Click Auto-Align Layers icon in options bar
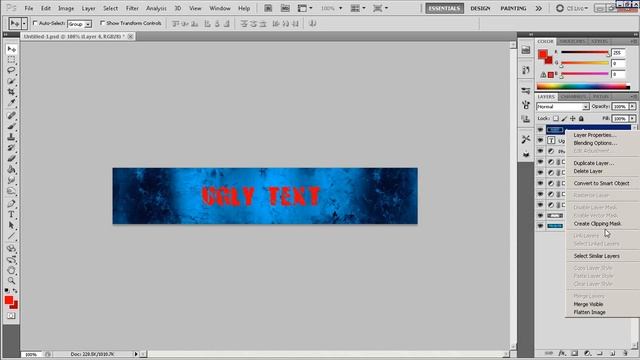The image size is (640, 360). pyautogui.click(x=313, y=24)
